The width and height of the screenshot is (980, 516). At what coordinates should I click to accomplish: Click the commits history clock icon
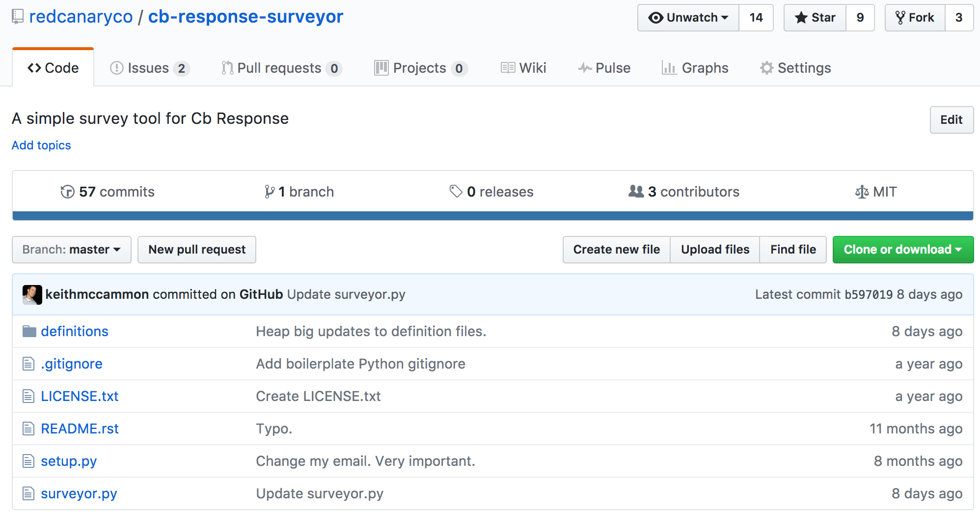pyautogui.click(x=67, y=192)
